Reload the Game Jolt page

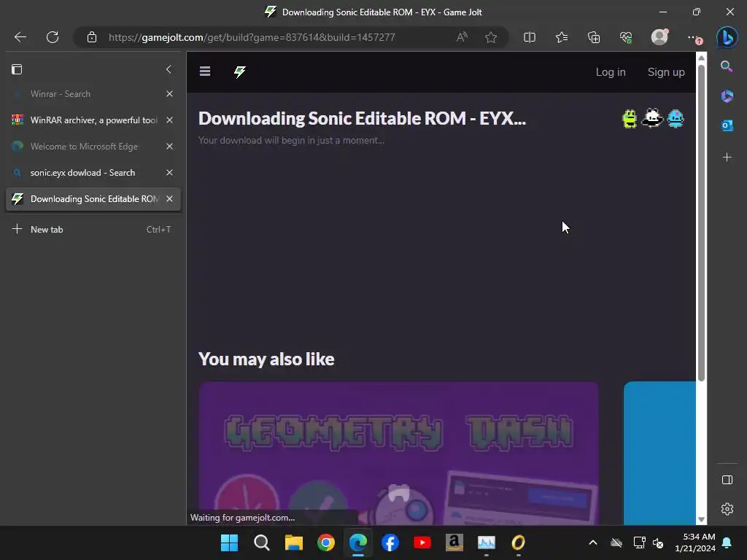(x=53, y=37)
